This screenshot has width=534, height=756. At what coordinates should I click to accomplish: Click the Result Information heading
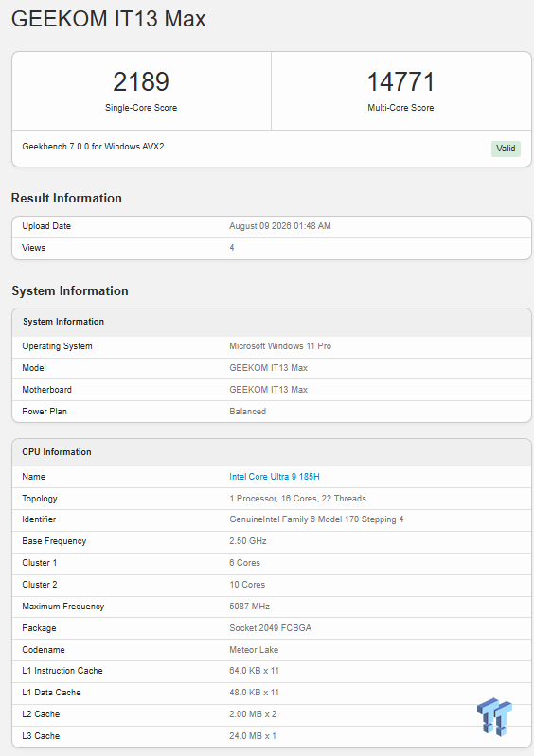pyautogui.click(x=66, y=198)
